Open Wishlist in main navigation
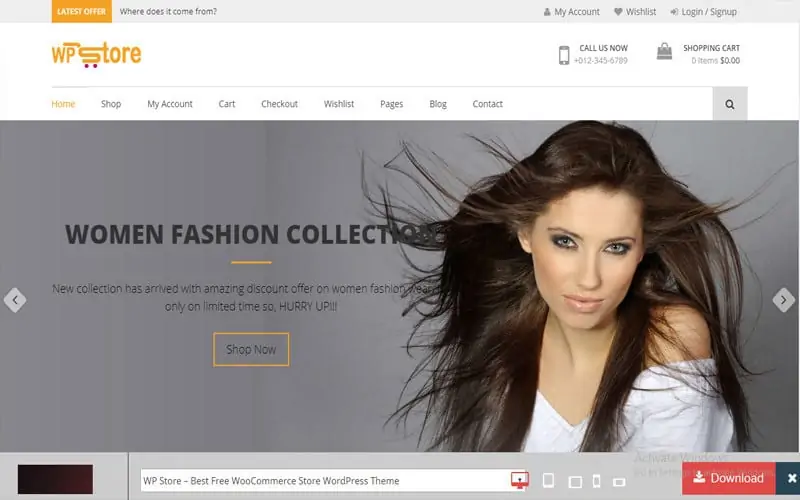Viewport: 800px width, 500px height. pos(339,104)
